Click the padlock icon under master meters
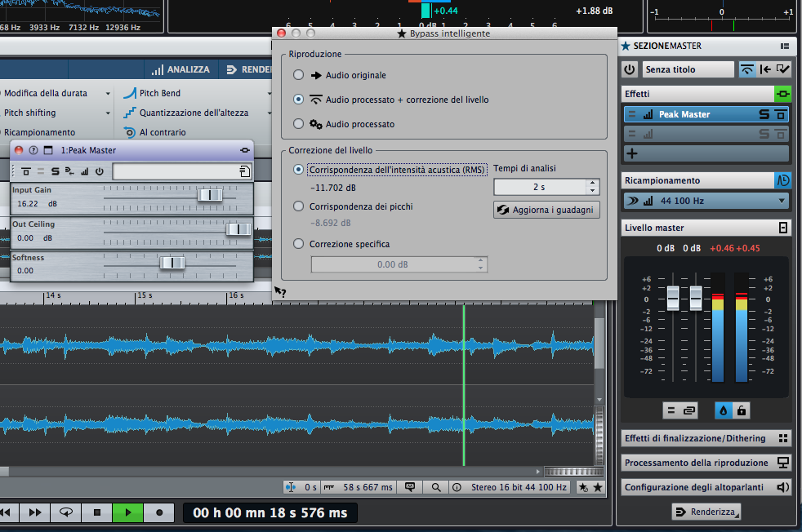Viewport: 802px width, 532px height. tap(741, 410)
